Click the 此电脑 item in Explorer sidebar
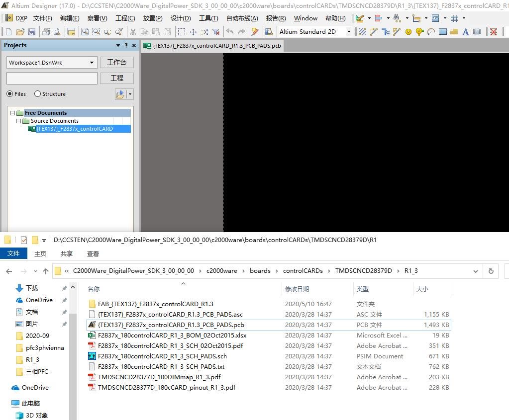509x420 pixels. pos(26,403)
